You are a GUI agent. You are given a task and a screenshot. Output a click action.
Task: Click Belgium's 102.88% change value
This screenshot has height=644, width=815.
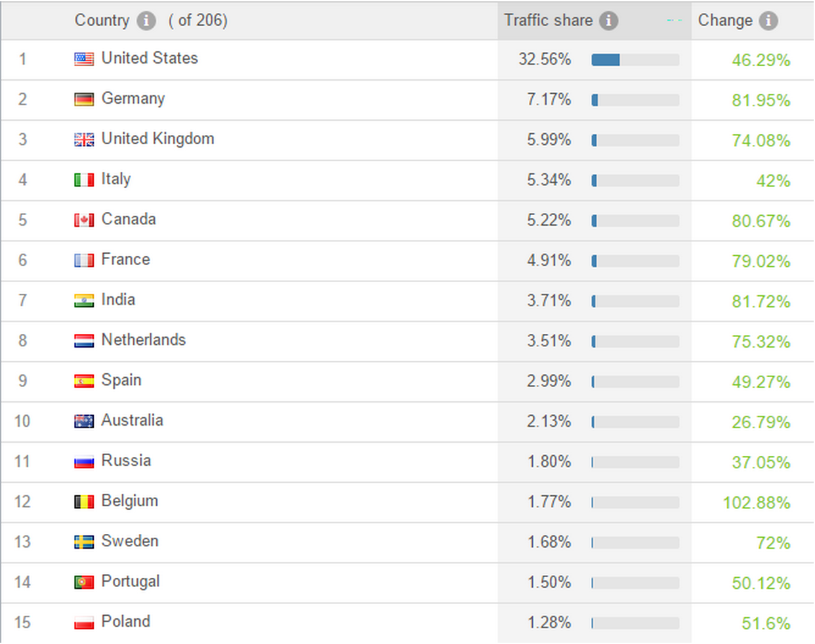pos(757,503)
